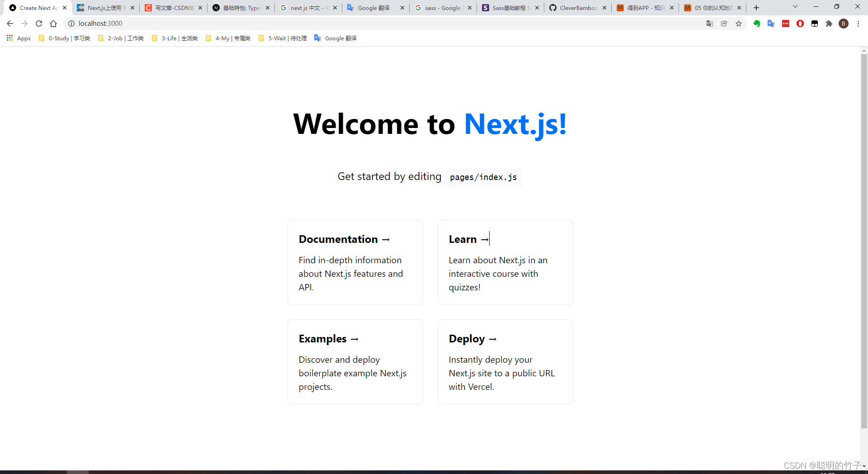The image size is (868, 474).
Task: Open the 3-Life bookmark folder
Action: click(175, 38)
